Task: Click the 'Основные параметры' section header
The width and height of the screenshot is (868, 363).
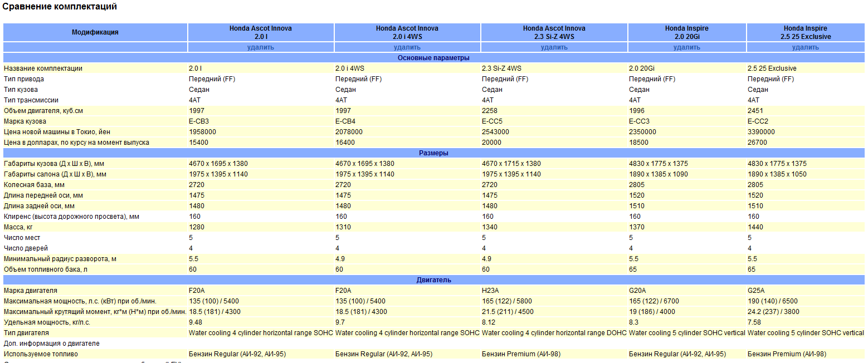Action: (433, 58)
